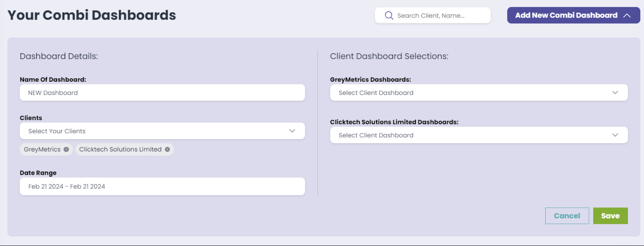Click Select Client Dashboard under Clicktech
Image resolution: width=644 pixels, height=246 pixels.
point(376,135)
